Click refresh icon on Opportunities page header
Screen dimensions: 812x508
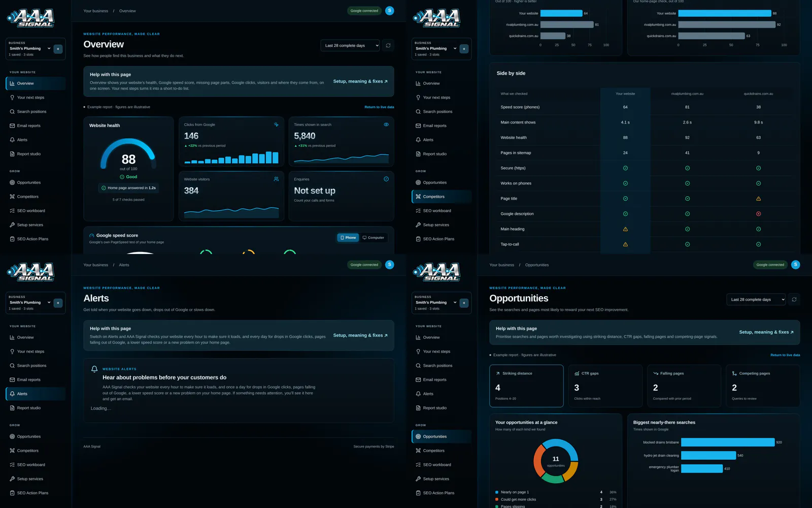[x=794, y=299]
